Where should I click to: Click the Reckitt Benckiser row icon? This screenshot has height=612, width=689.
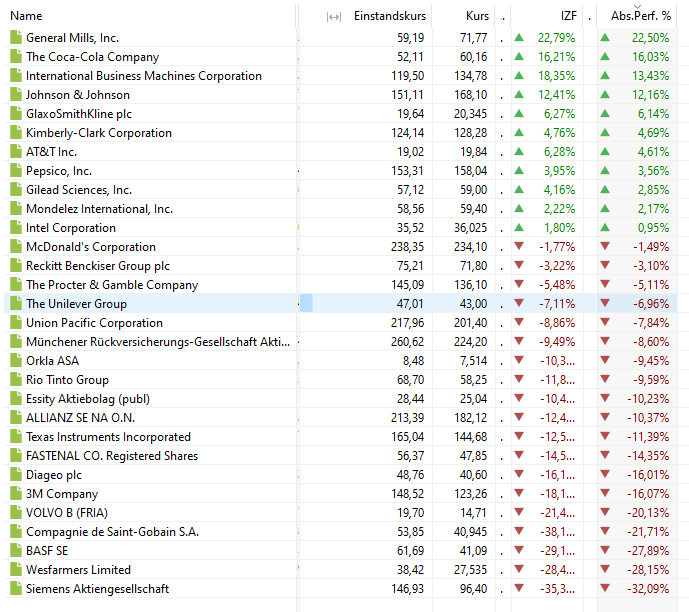(16, 265)
